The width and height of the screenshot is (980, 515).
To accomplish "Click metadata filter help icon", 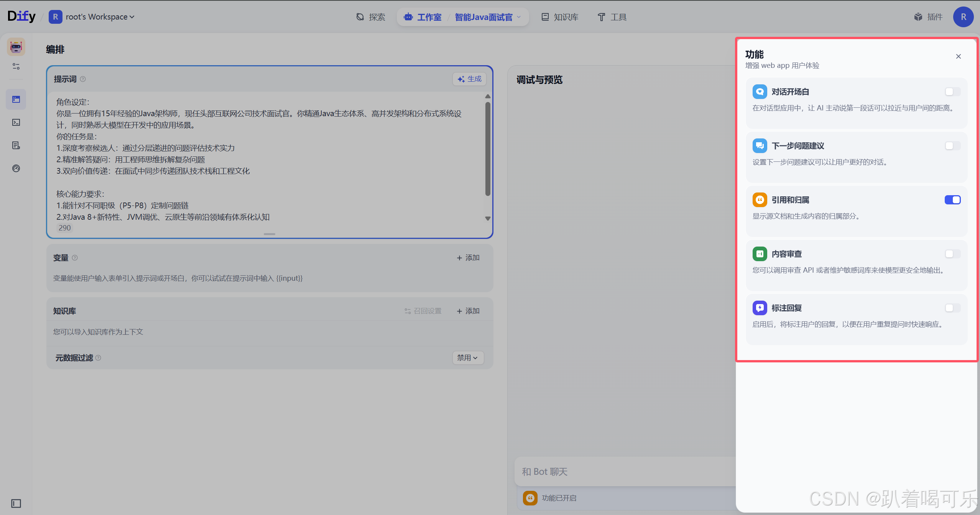I will pos(98,358).
